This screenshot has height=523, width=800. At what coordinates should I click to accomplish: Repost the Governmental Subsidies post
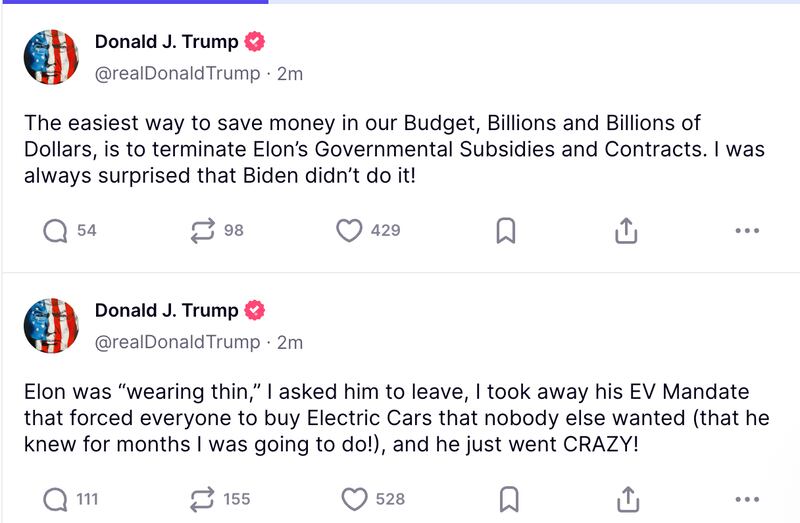[x=203, y=230]
